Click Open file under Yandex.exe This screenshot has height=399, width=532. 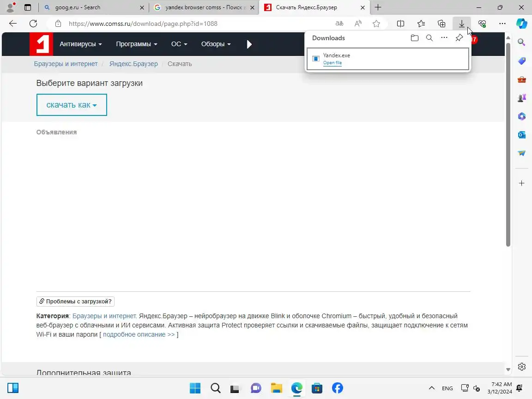click(x=332, y=63)
